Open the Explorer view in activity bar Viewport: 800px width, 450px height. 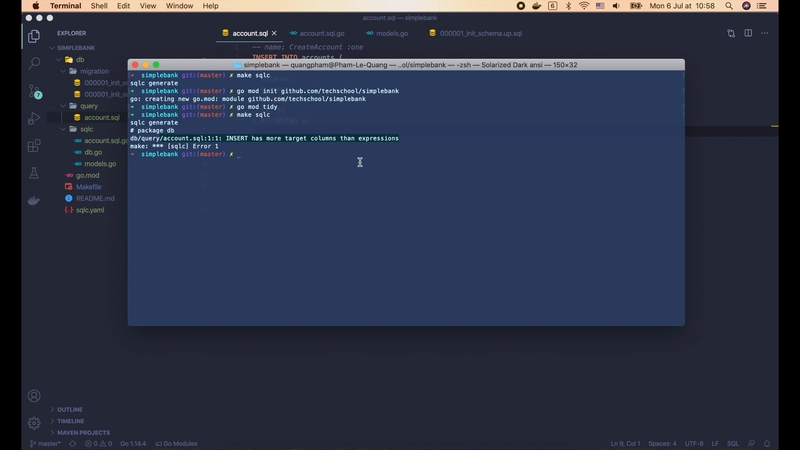pos(34,36)
